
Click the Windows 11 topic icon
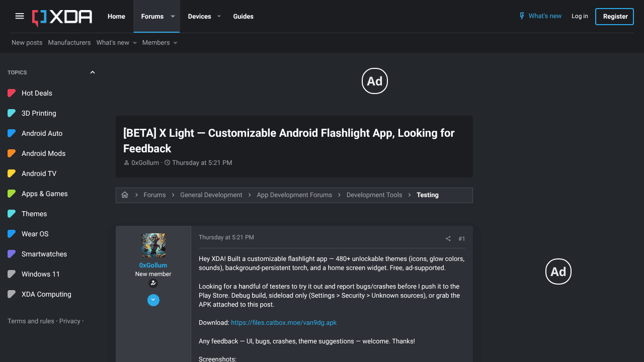pyautogui.click(x=12, y=274)
